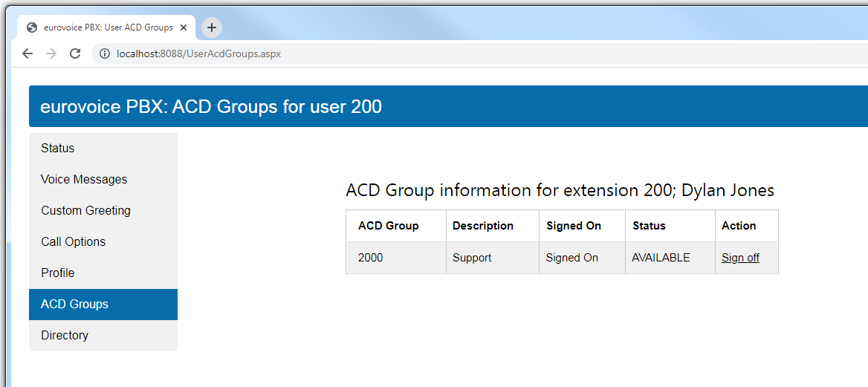Click the AVAILABLE status cell
Image resolution: width=868 pixels, height=387 pixels.
point(661,258)
